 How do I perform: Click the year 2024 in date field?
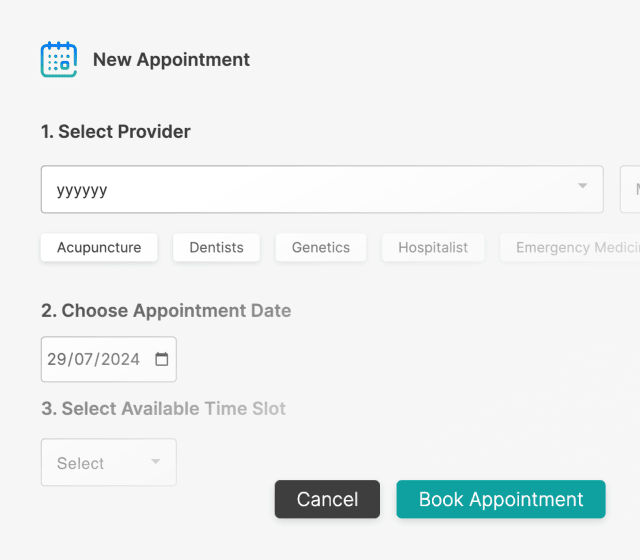tap(120, 359)
